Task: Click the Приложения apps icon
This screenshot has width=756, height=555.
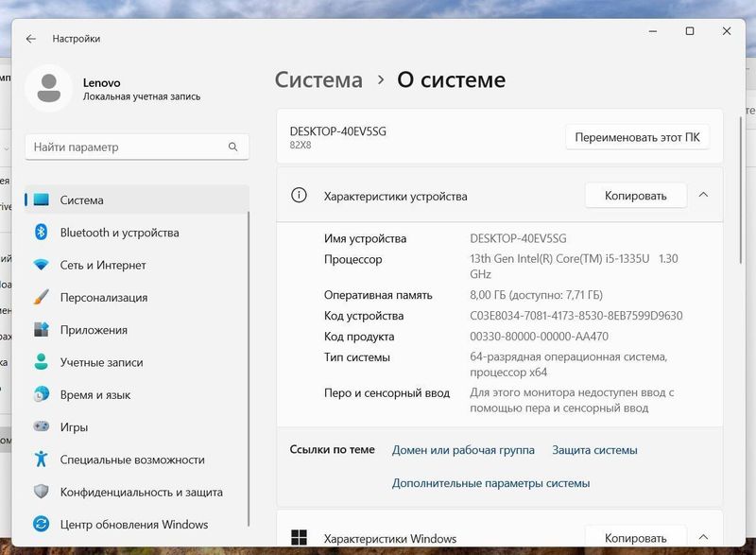Action: [41, 330]
